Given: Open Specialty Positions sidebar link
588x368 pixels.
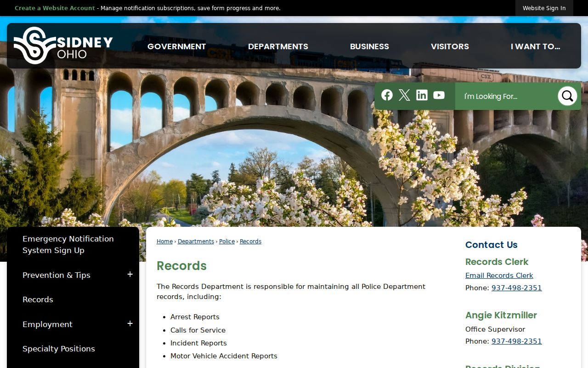Looking at the screenshot, I should coord(59,349).
